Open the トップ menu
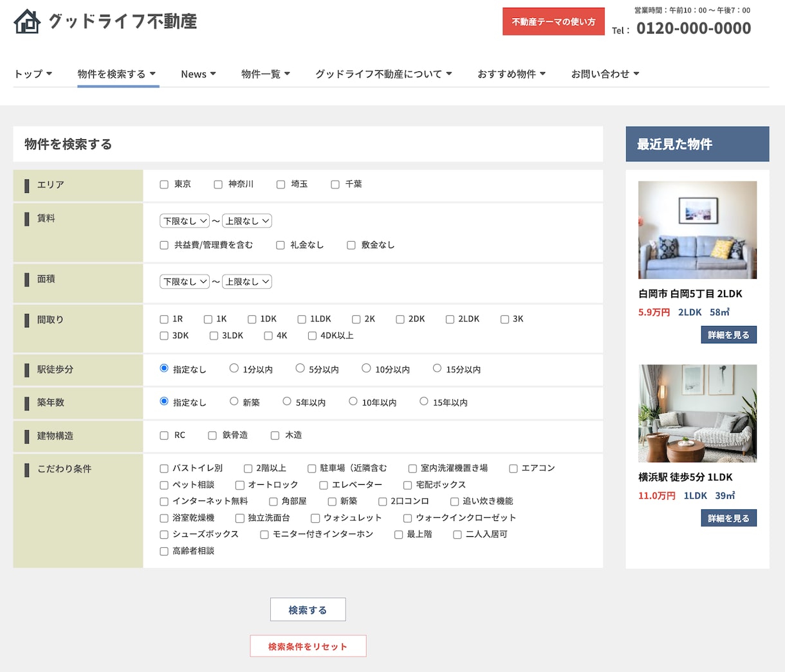The image size is (785, 672). coord(33,74)
